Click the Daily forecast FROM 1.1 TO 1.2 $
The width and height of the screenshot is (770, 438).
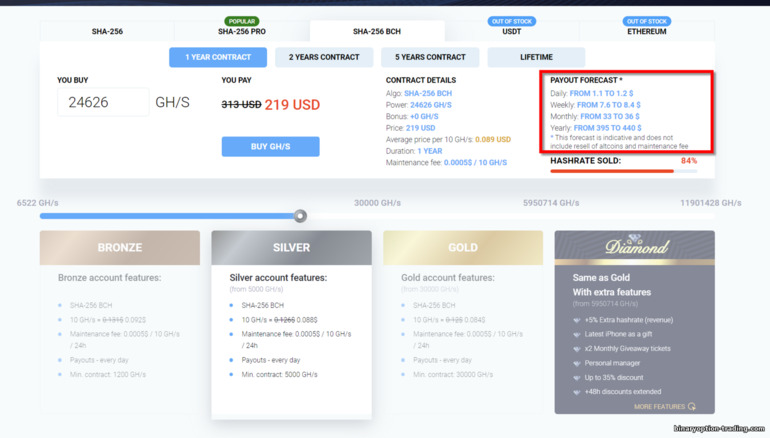pos(602,93)
